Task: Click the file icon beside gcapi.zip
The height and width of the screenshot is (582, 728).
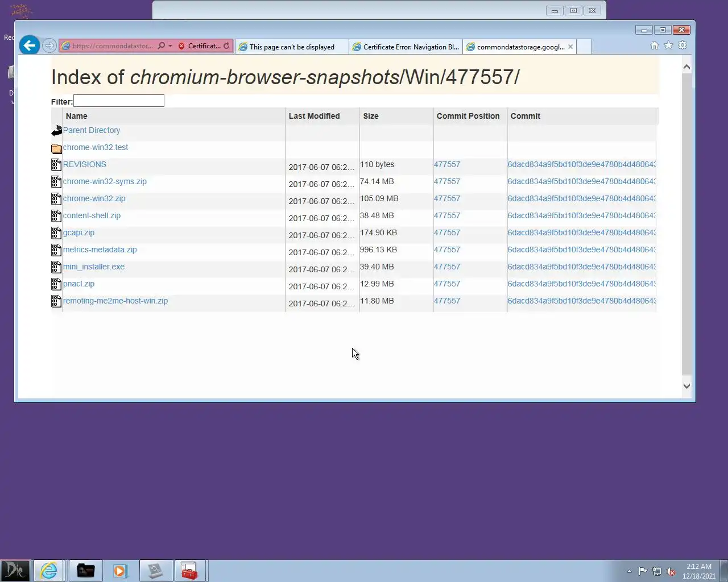Action: (x=56, y=233)
